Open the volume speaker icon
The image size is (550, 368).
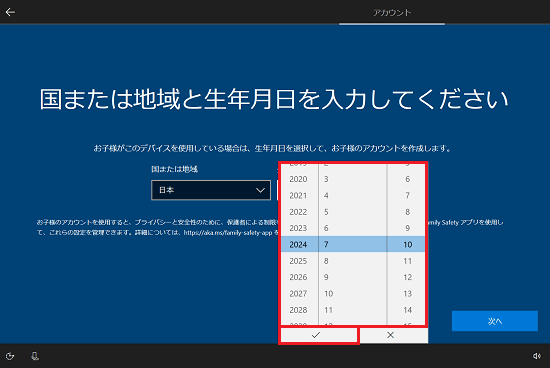point(537,356)
